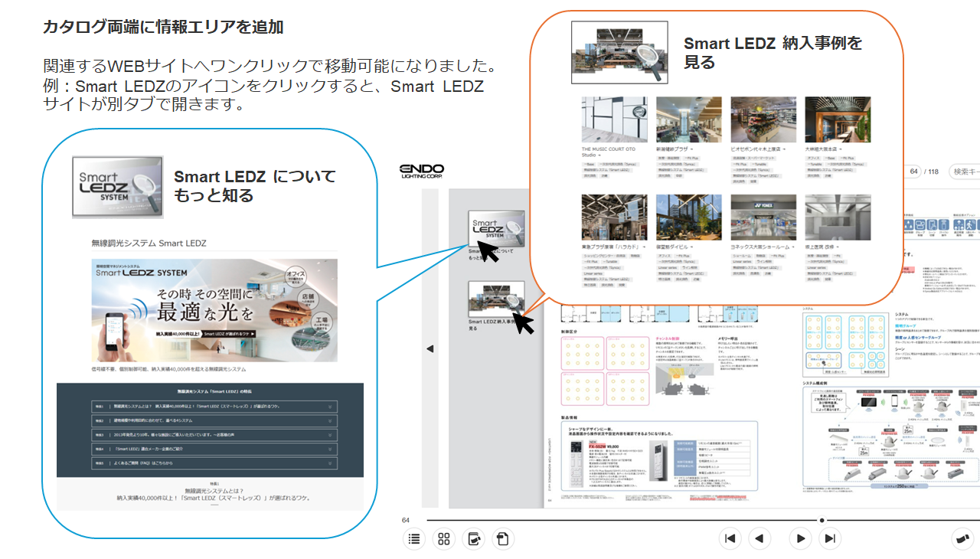Expand the 特長1 無線調光システムとは row
The width and height of the screenshot is (980, 559).
coord(214,407)
